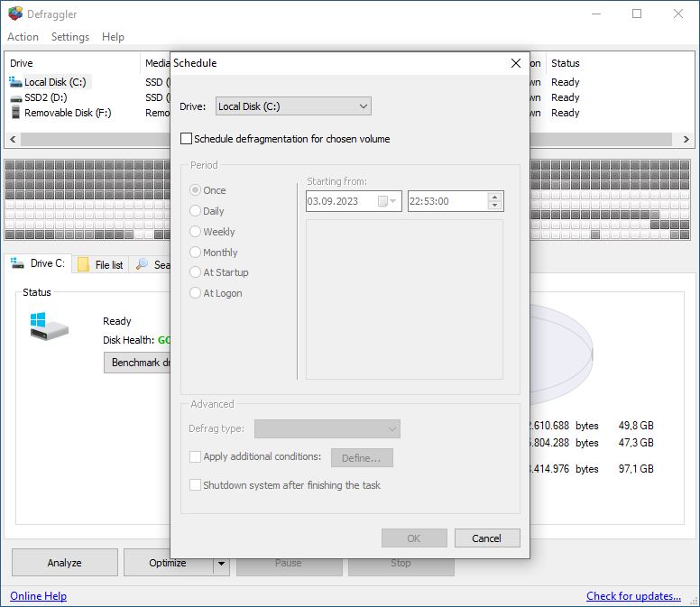Select the Daily period option
Image resolution: width=700 pixels, height=607 pixels.
(x=195, y=211)
